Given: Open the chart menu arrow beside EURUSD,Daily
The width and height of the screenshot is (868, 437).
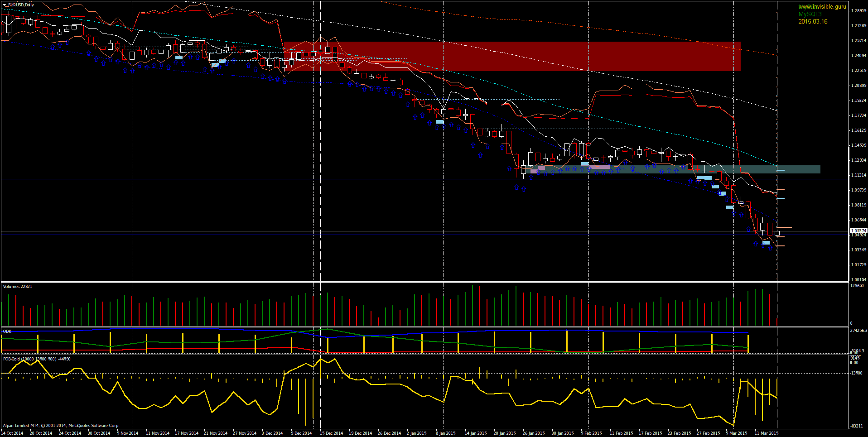Looking at the screenshot, I should coord(5,5).
